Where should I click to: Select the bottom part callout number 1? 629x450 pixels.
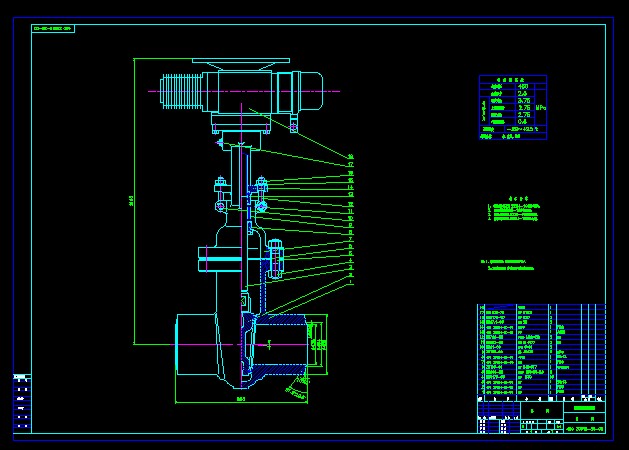coord(351,283)
